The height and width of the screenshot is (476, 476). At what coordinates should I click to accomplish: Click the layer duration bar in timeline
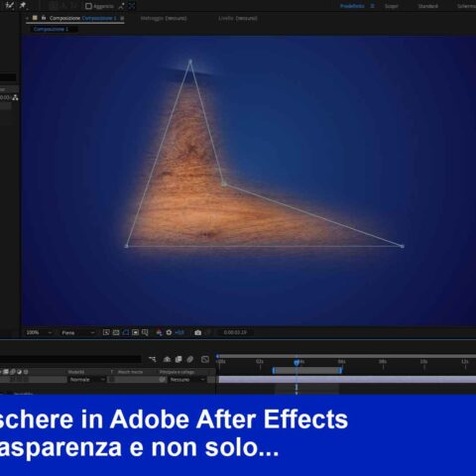[347, 380]
